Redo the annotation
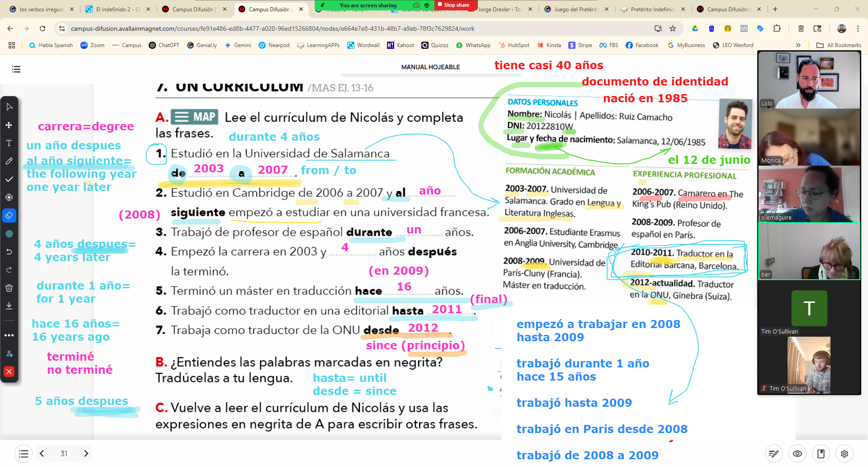 [9, 270]
